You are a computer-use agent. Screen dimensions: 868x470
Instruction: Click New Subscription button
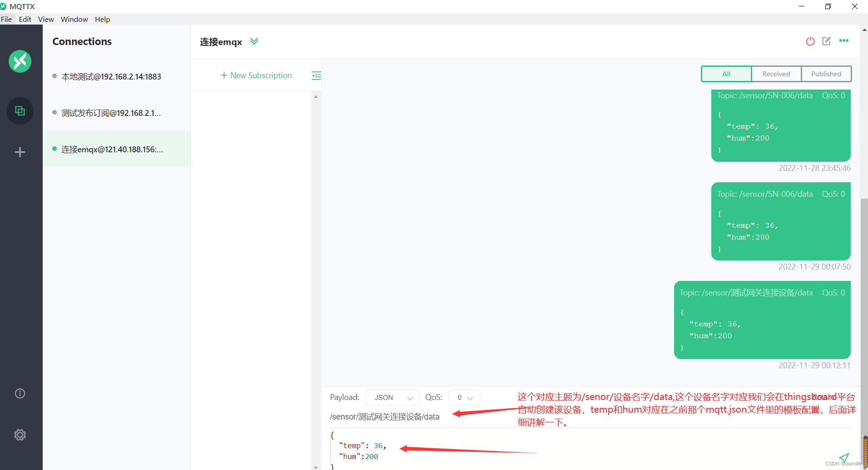point(256,75)
